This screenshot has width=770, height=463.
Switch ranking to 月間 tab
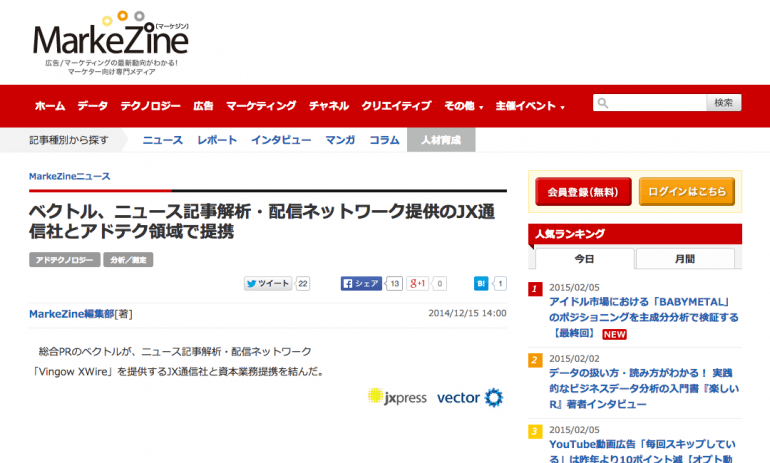pyautogui.click(x=685, y=259)
